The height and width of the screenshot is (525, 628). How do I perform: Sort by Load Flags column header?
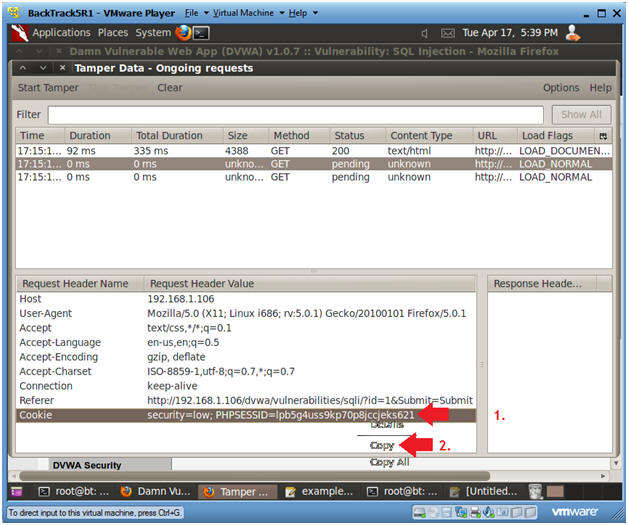pyautogui.click(x=555, y=136)
